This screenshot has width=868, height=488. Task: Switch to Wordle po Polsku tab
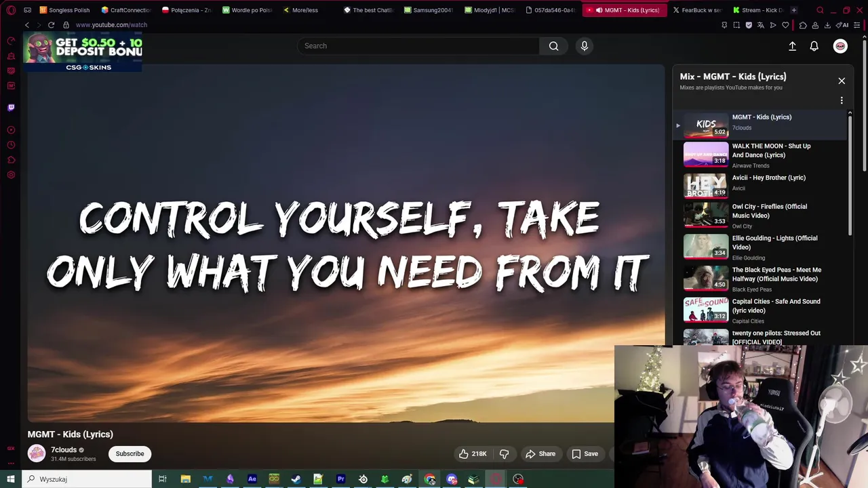[x=247, y=10]
